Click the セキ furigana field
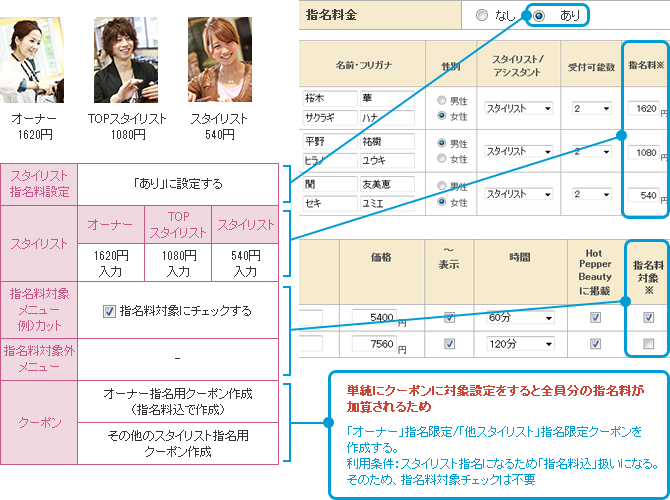 click(330, 203)
